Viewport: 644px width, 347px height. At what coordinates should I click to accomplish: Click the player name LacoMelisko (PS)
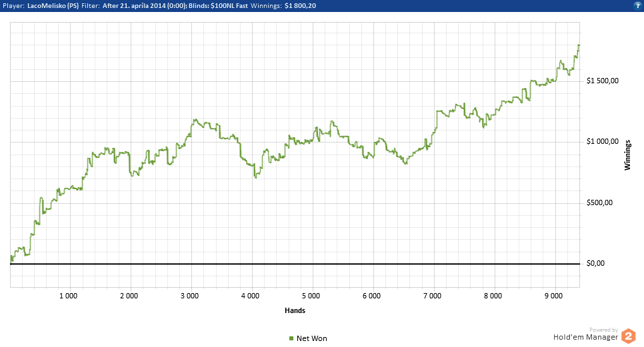51,5
